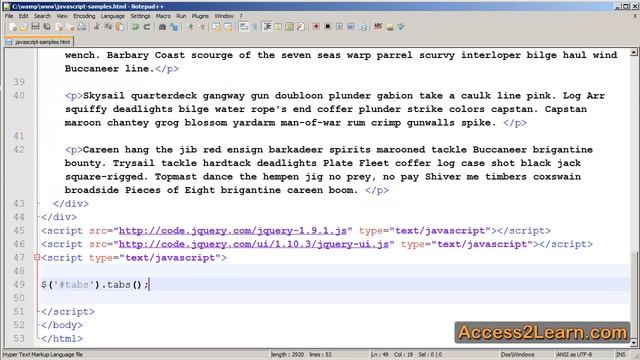The width and height of the screenshot is (640, 360).
Task: Toggle synchronized horizontal scrolling
Action: pyautogui.click(x=228, y=27)
